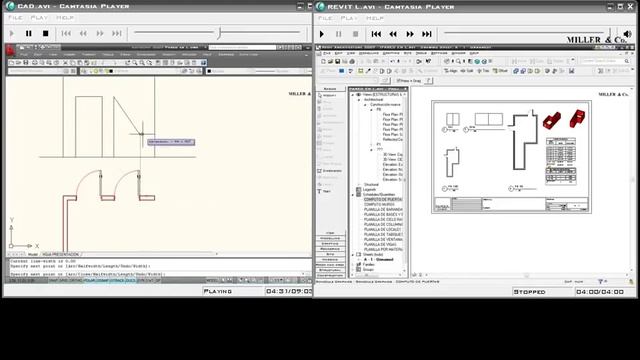
Task: Rewind the REVIT L.avi video
Action: 393,34
